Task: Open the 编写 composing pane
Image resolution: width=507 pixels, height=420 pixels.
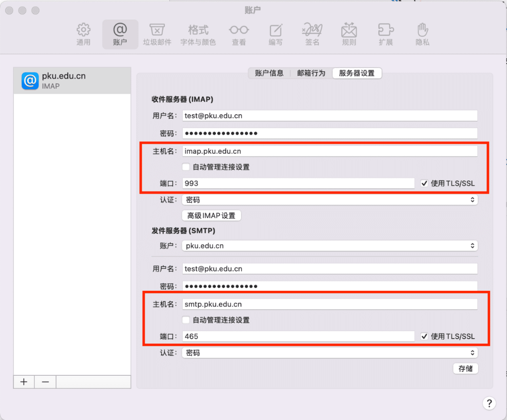Action: coord(275,34)
